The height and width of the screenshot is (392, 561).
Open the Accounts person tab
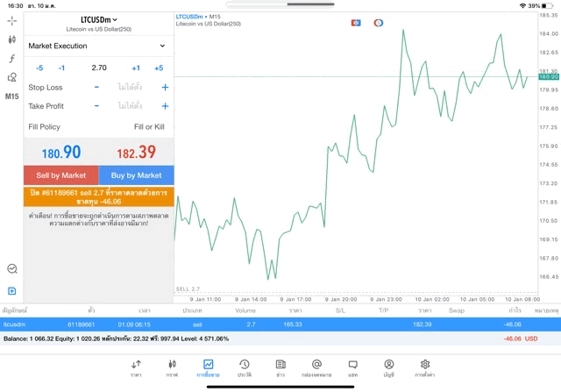tap(389, 368)
